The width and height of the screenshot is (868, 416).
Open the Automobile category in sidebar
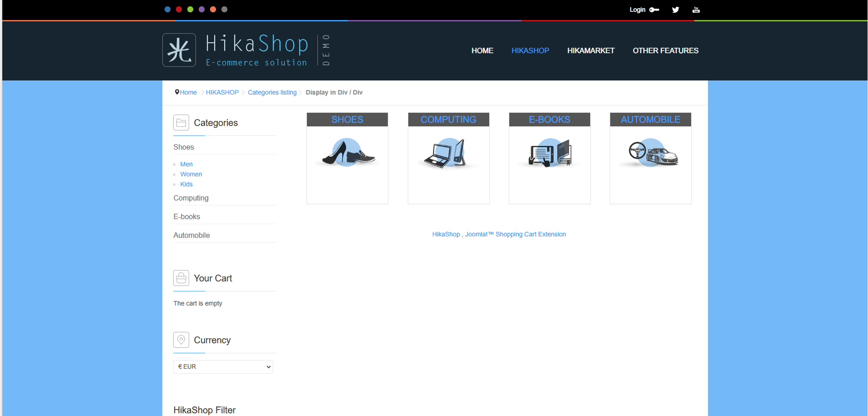[191, 235]
